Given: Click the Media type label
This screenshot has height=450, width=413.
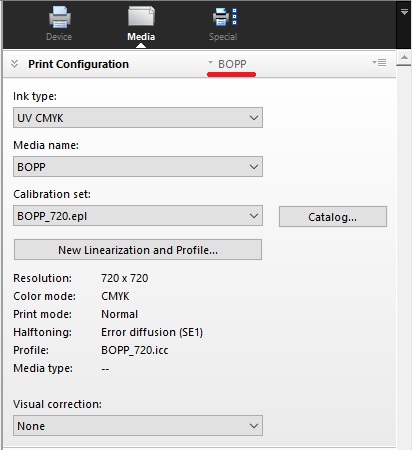Looking at the screenshot, I should (x=43, y=368).
